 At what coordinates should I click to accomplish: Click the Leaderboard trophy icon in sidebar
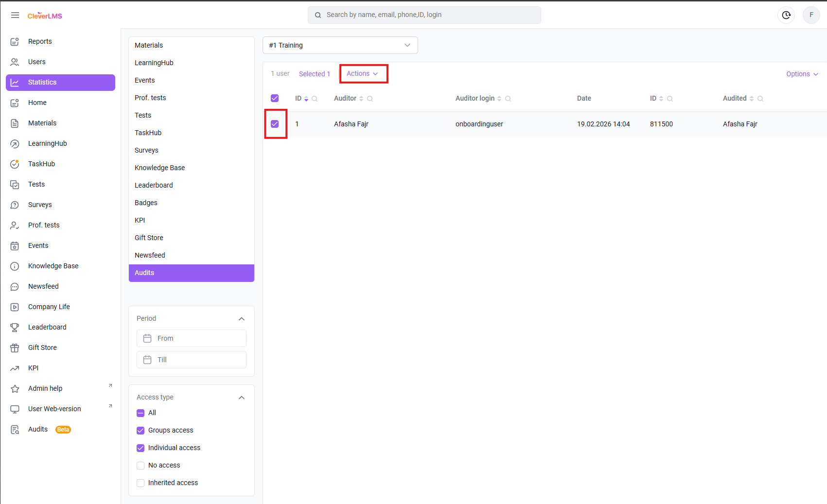pos(15,327)
